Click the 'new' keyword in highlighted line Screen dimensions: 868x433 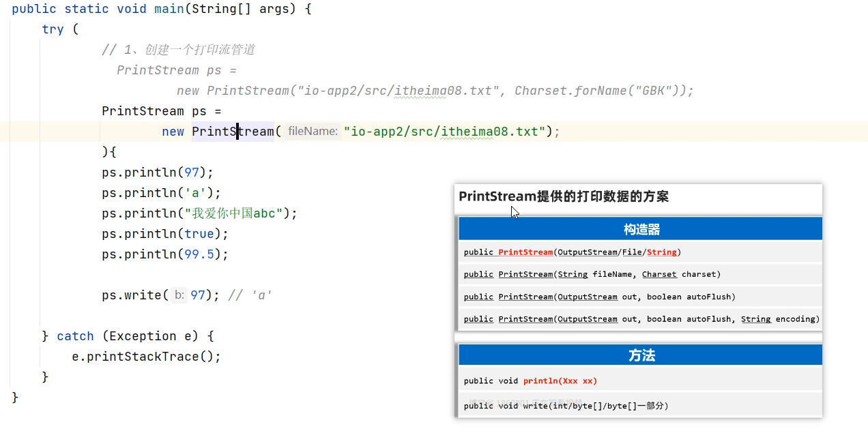pyautogui.click(x=173, y=132)
